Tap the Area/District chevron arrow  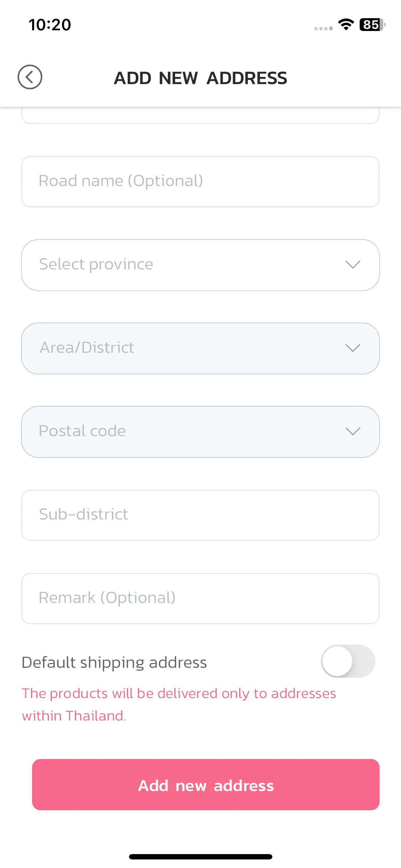coord(353,348)
